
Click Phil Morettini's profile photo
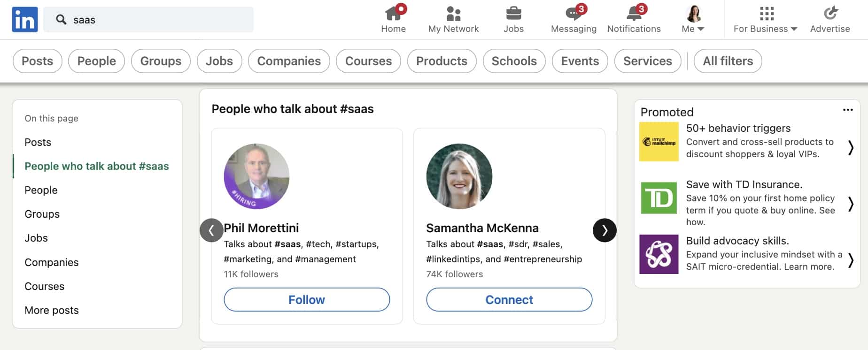coord(256,176)
